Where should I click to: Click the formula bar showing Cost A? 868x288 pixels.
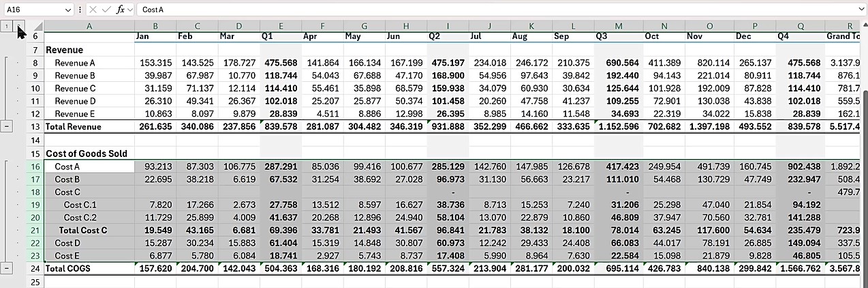[x=477, y=10]
